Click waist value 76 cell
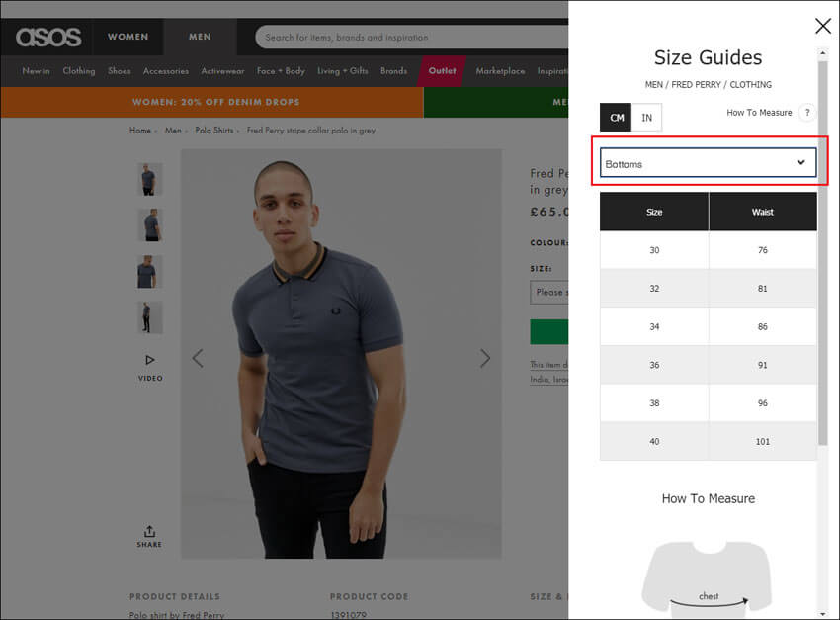The width and height of the screenshot is (840, 620). coord(763,250)
